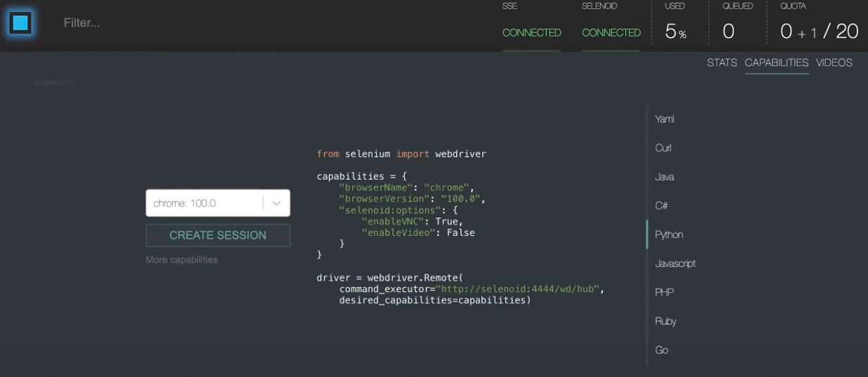Select the Python code language
This screenshot has width=868, height=377.
(x=669, y=234)
